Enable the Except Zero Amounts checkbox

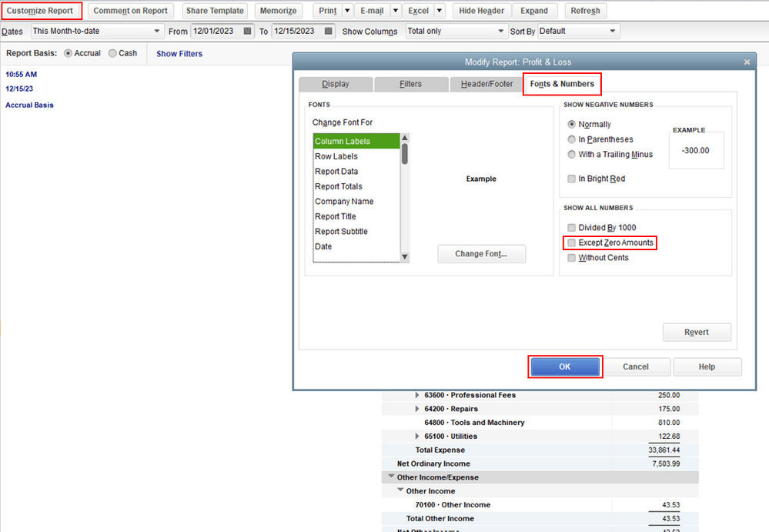571,243
